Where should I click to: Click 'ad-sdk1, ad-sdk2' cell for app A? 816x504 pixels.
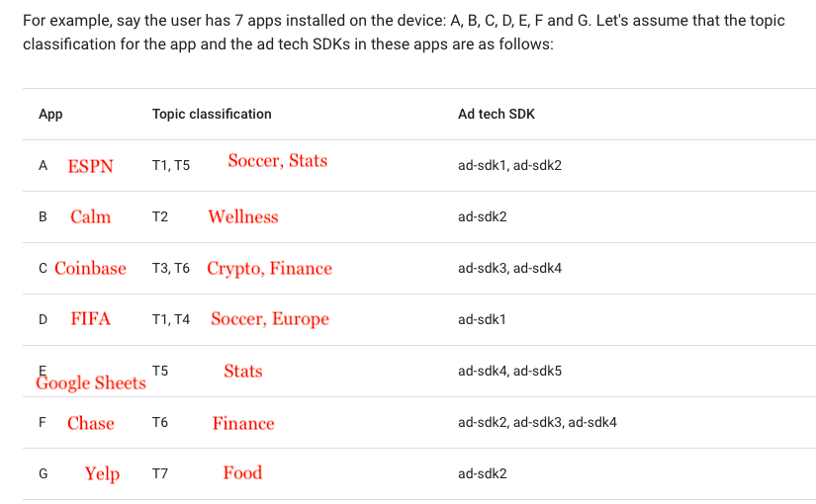[x=510, y=165]
